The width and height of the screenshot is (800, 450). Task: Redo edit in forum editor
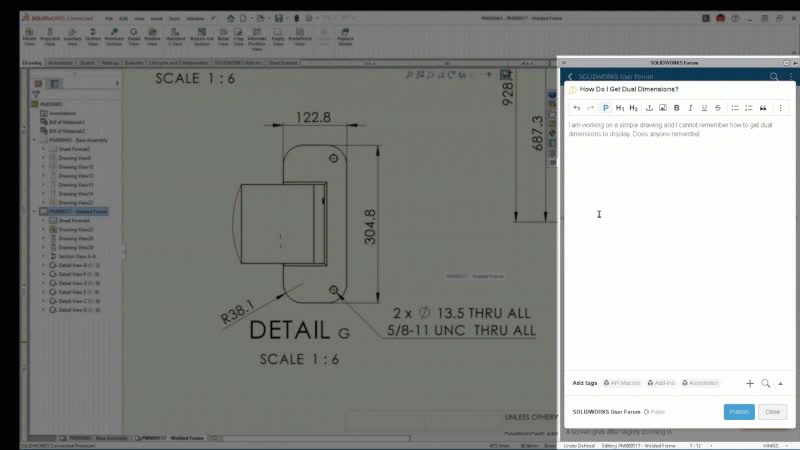click(x=590, y=108)
